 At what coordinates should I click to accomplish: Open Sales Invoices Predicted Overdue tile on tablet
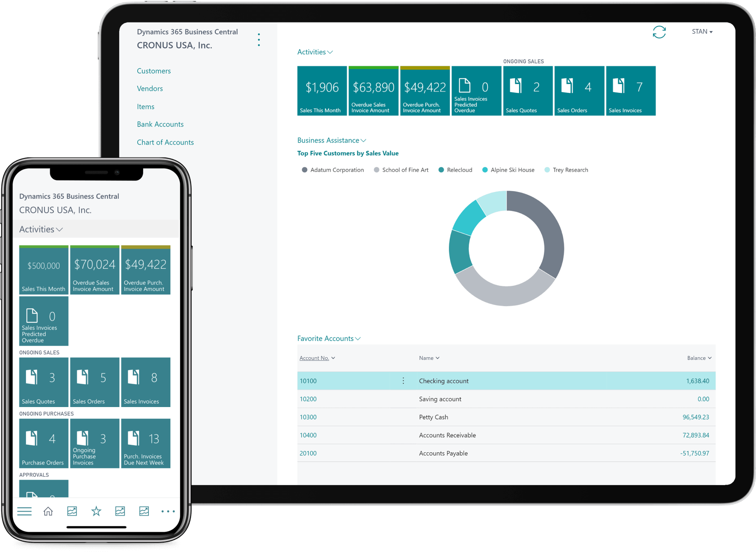476,91
